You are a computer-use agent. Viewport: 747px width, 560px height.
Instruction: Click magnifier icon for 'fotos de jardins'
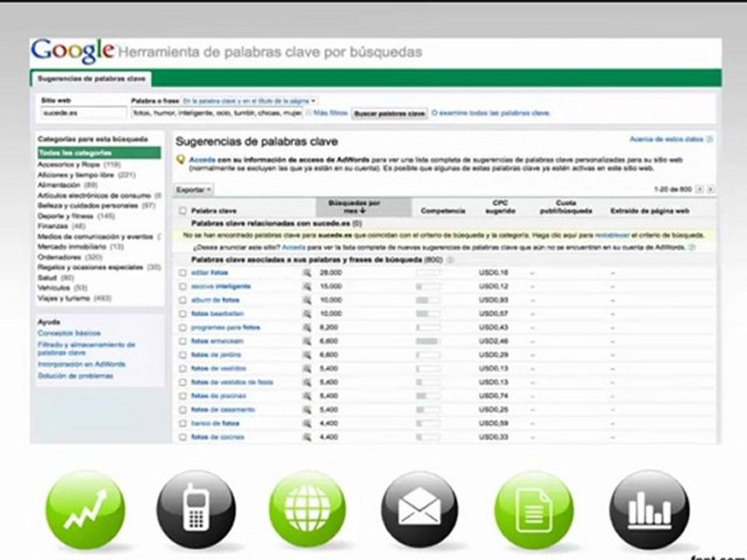pyautogui.click(x=307, y=355)
